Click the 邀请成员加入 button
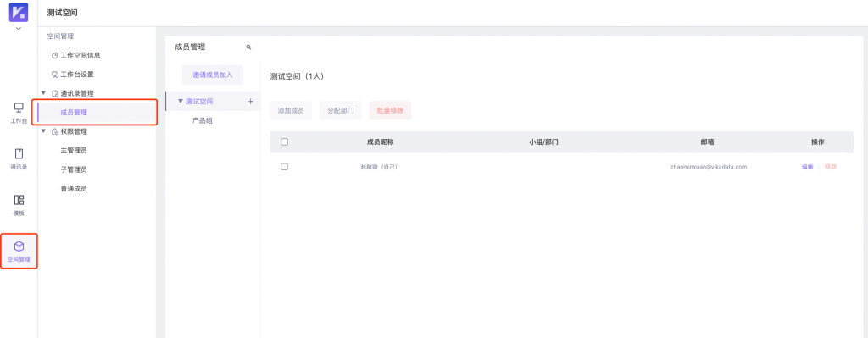The height and width of the screenshot is (338, 868). click(x=213, y=75)
